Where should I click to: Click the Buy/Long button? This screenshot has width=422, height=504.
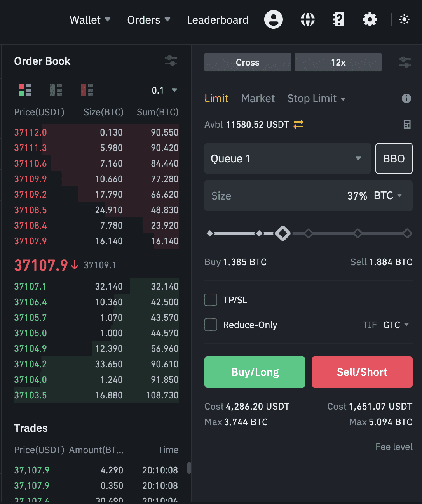tap(255, 372)
